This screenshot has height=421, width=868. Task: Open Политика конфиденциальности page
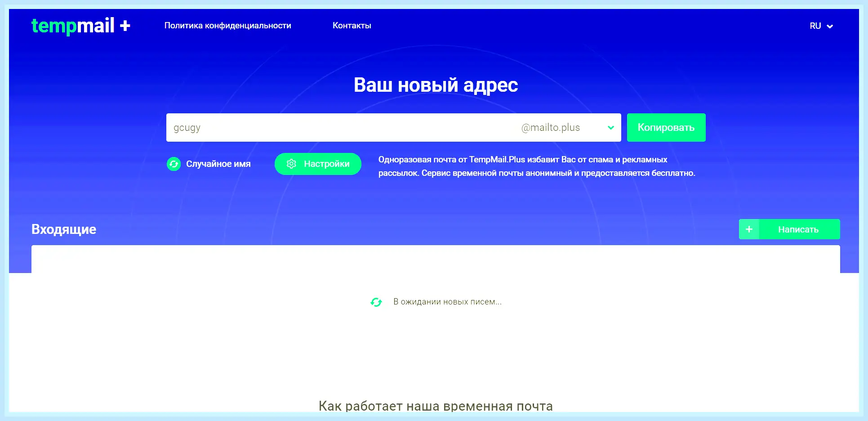[227, 26]
